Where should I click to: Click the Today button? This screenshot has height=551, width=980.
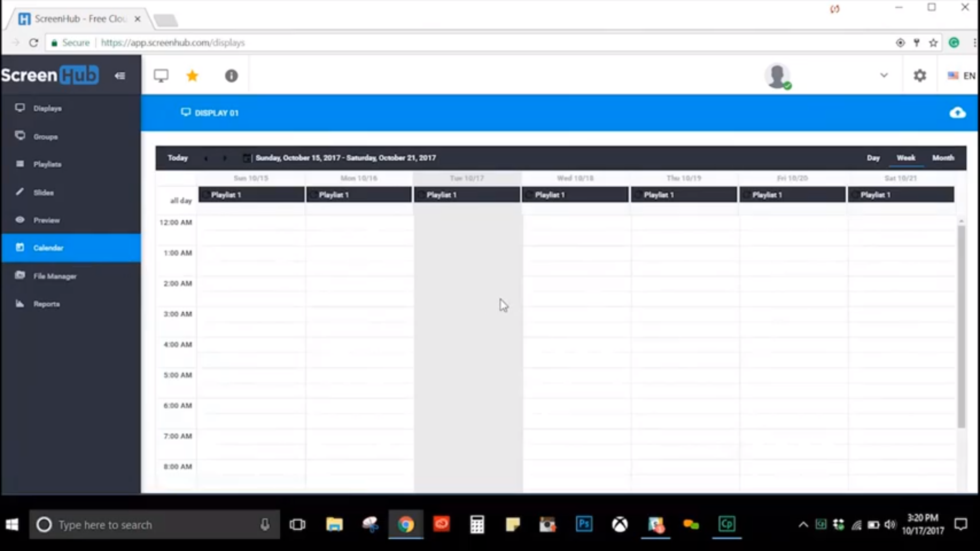coord(178,158)
